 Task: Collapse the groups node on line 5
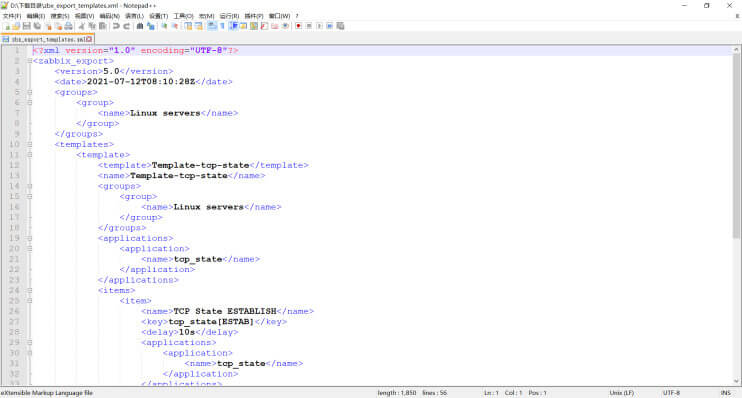(29, 92)
